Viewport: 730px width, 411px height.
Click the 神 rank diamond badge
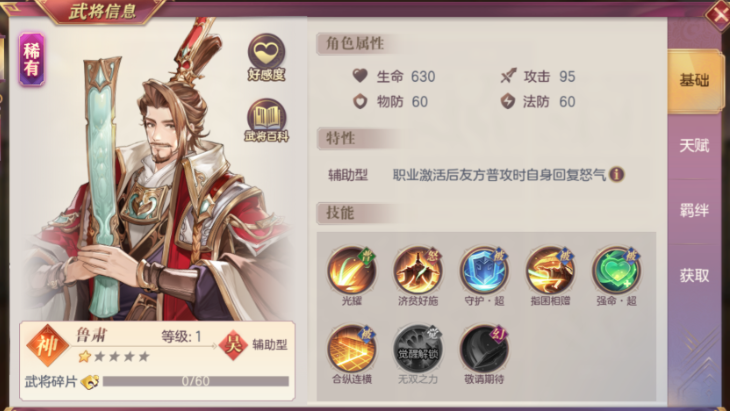pyautogui.click(x=47, y=346)
